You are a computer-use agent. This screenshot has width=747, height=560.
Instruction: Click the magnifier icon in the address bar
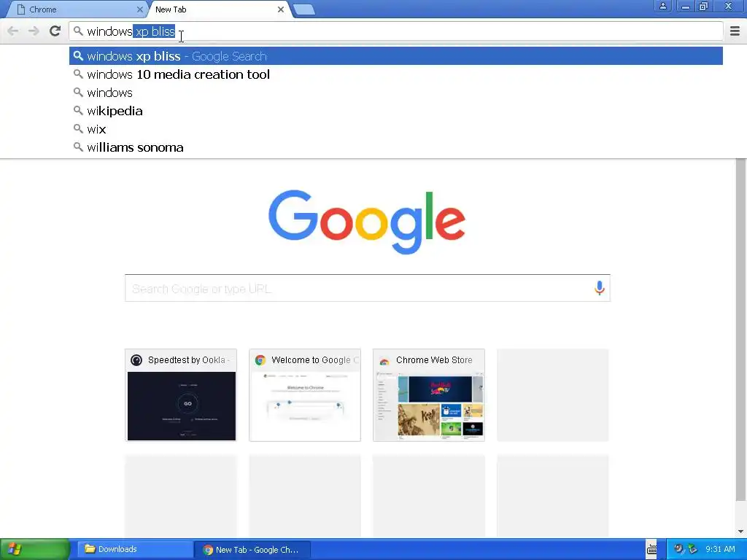click(78, 31)
